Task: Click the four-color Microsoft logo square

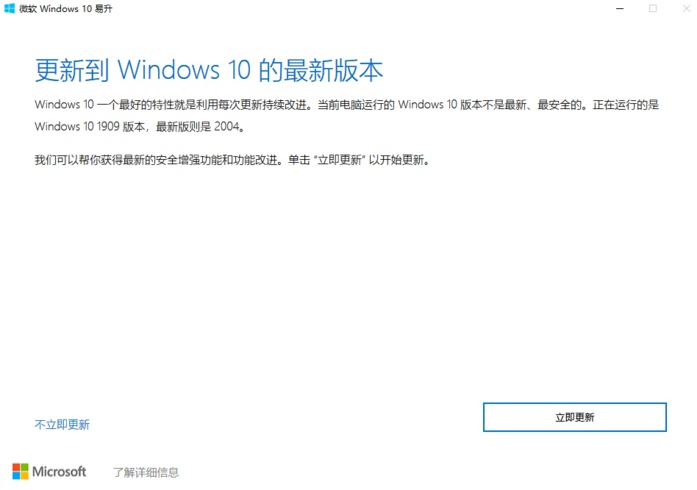Action: [20, 471]
